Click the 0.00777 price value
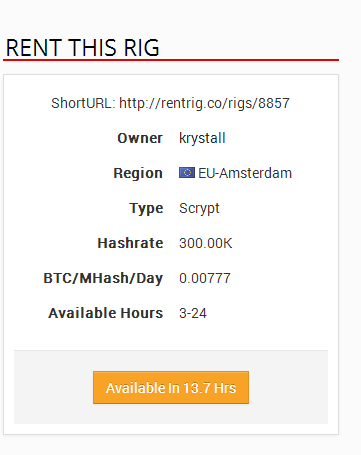This screenshot has width=361, height=455. point(205,278)
